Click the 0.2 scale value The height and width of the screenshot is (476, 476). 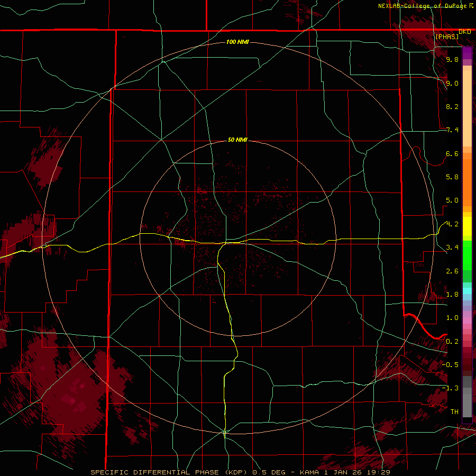pos(452,342)
